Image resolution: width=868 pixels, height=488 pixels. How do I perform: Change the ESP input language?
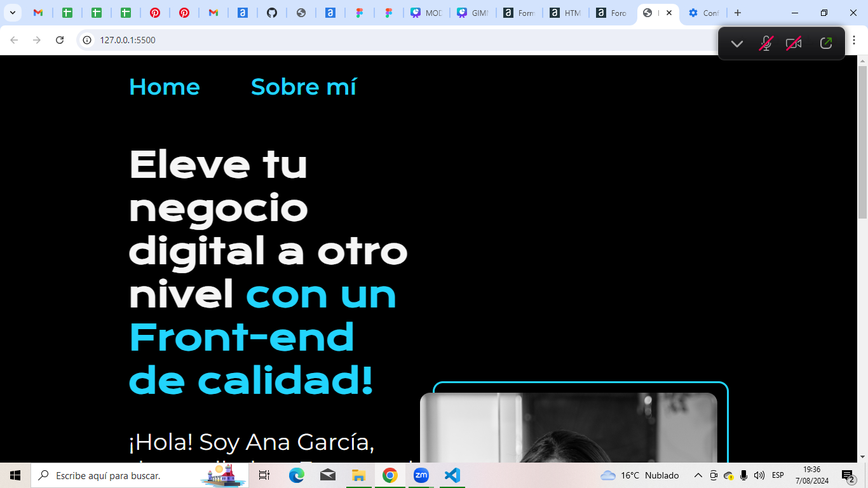tap(778, 475)
